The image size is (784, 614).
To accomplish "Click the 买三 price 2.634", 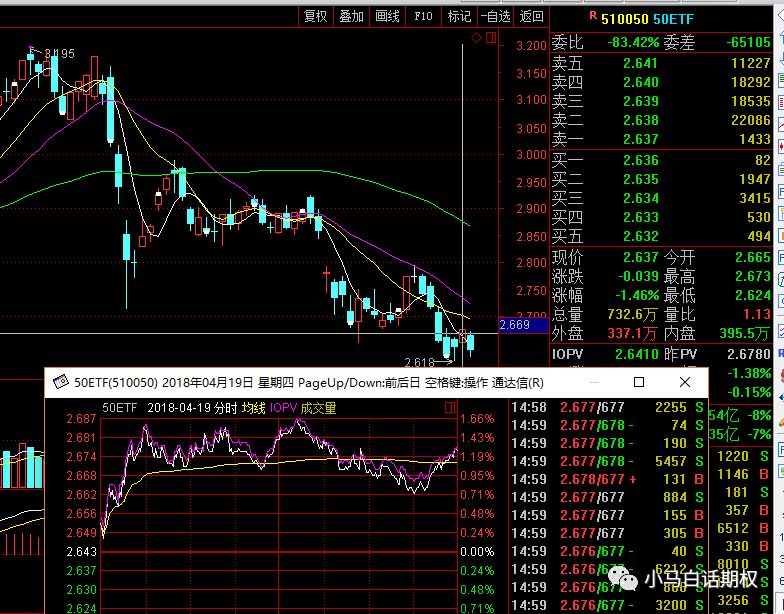I will click(640, 198).
